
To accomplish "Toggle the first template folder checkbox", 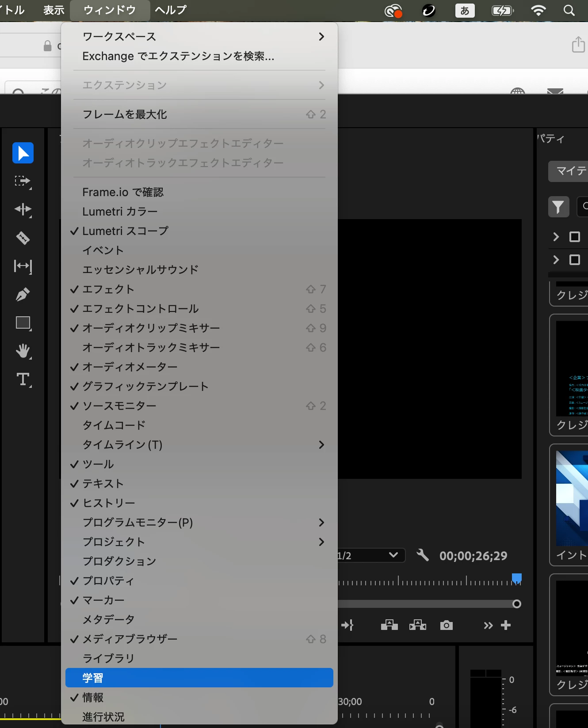I will point(575,237).
